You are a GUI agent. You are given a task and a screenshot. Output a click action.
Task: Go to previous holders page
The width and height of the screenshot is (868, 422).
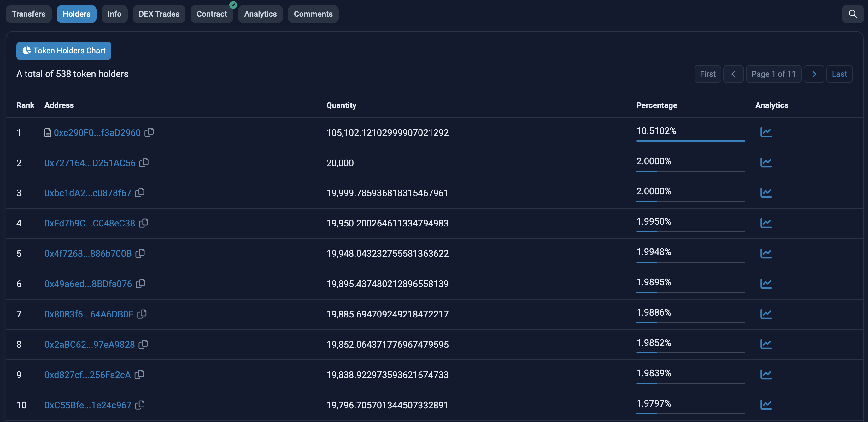click(x=733, y=74)
